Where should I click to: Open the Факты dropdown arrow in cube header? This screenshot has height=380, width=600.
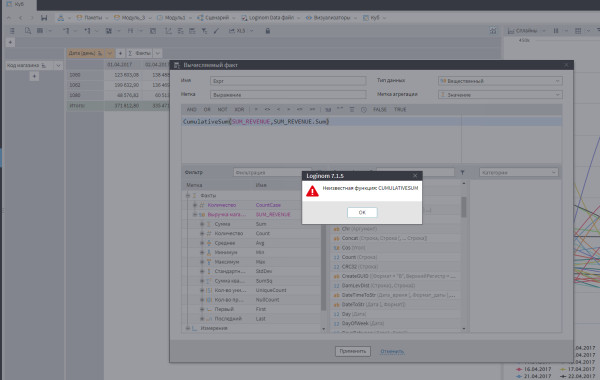coord(158,53)
